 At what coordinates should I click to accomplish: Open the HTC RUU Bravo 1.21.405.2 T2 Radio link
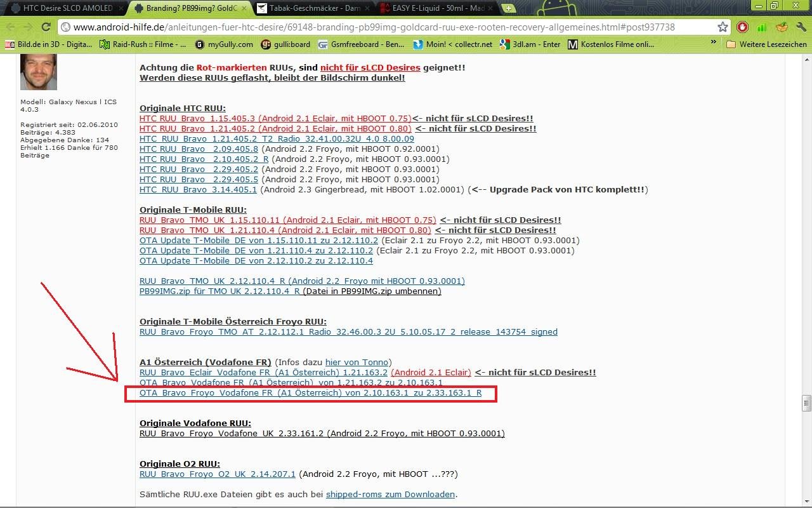(277, 138)
